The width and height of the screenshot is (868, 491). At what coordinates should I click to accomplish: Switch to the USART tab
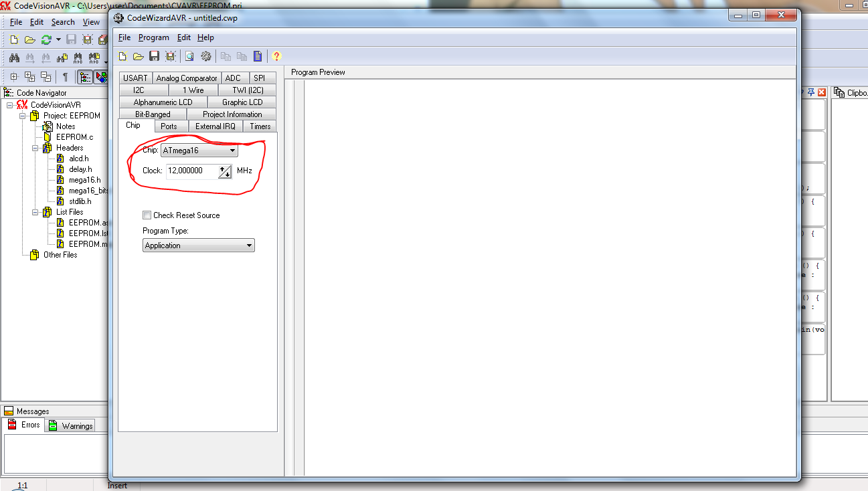[135, 78]
